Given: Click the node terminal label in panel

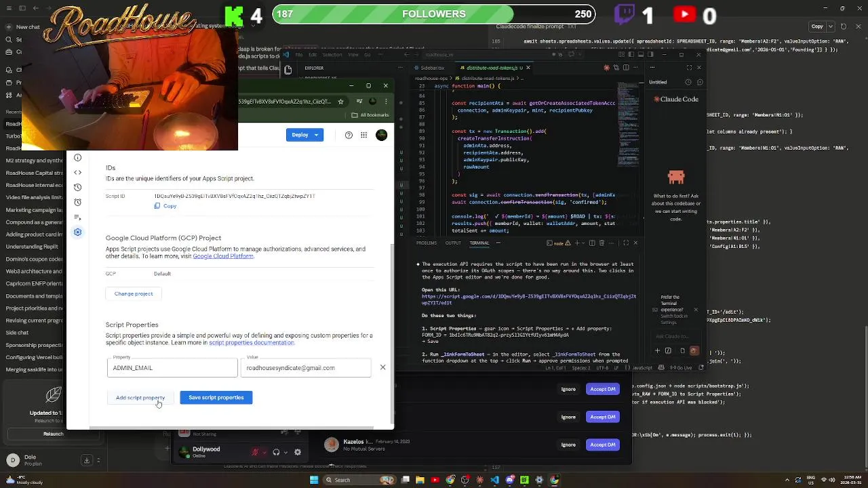Looking at the screenshot, I should click(559, 243).
